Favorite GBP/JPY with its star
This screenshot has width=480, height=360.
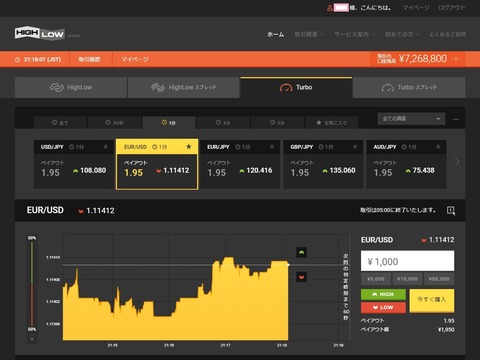[355, 147]
